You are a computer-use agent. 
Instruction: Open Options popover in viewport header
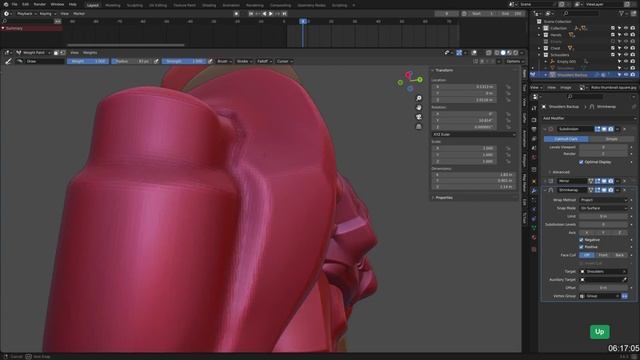click(x=514, y=61)
